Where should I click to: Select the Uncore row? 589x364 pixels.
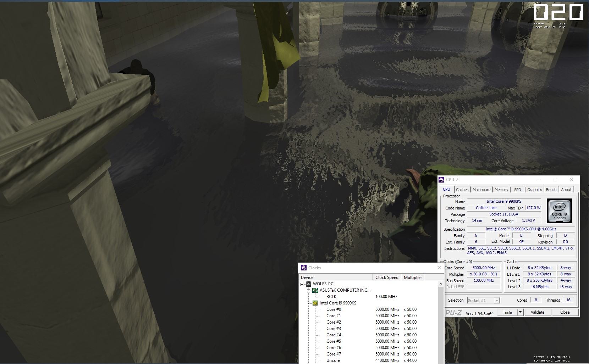[x=369, y=360]
